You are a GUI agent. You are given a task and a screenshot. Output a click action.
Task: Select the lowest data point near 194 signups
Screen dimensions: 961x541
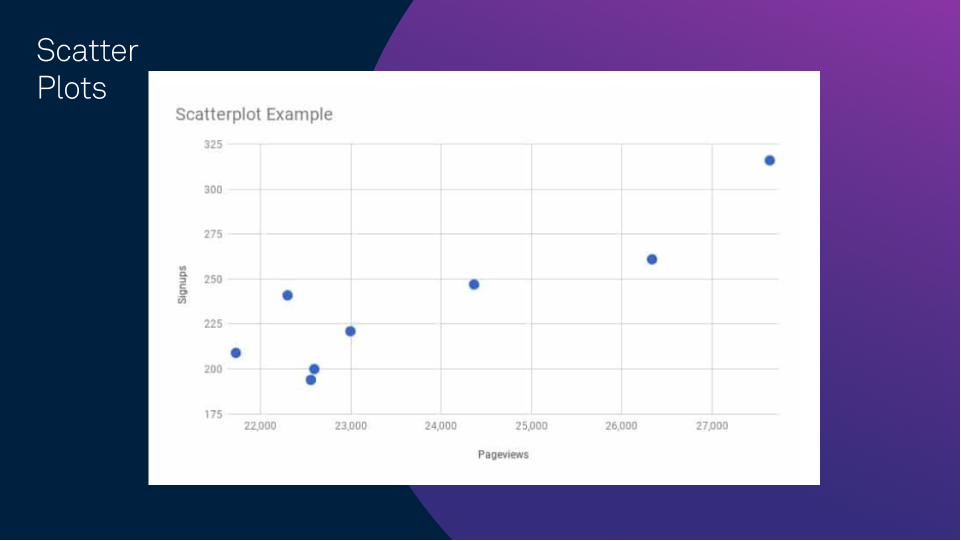coord(311,380)
